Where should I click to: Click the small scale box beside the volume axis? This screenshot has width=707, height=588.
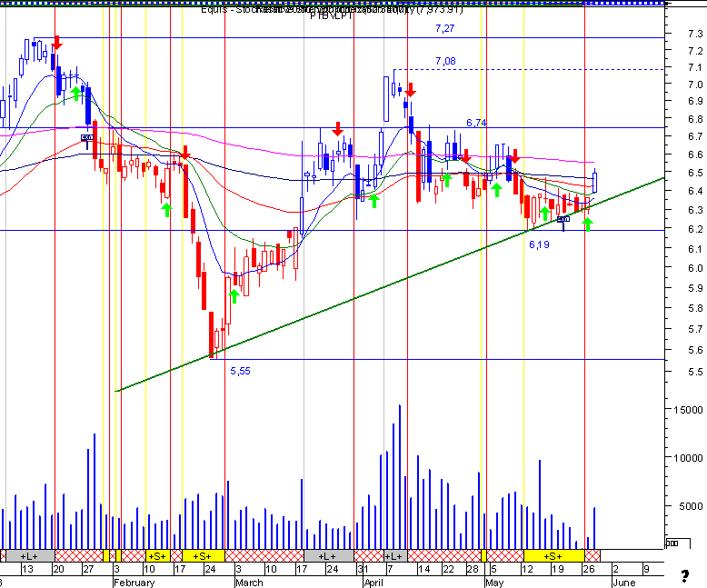pyautogui.click(x=678, y=543)
